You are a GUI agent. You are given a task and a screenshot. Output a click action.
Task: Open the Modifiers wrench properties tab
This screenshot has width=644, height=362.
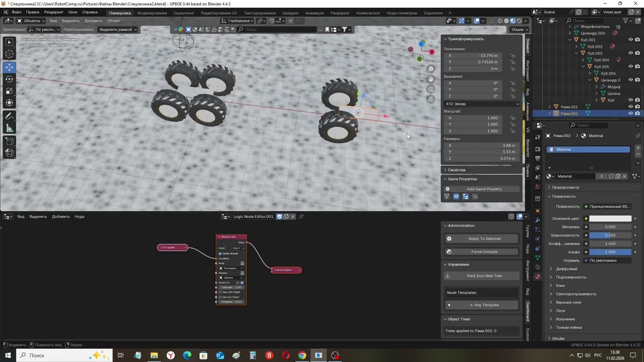pos(537,220)
